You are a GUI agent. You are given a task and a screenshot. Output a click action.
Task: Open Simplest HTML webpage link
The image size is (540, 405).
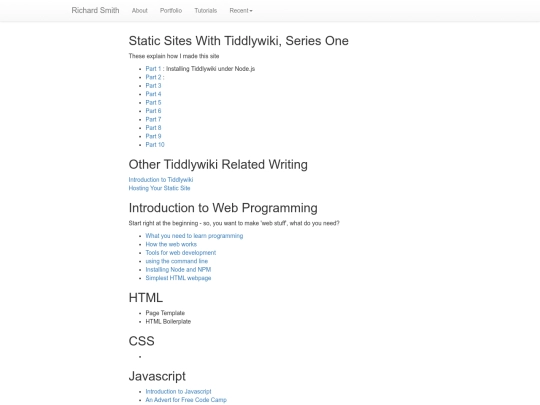[x=178, y=278]
